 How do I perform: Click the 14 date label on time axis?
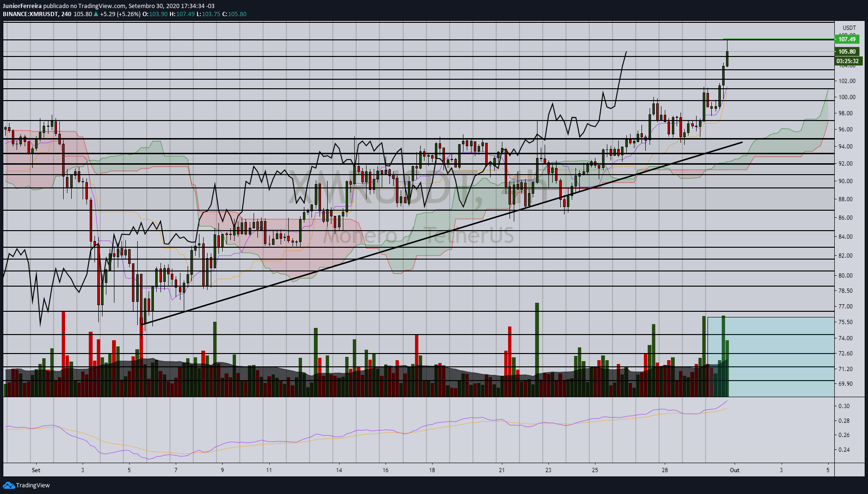(x=339, y=470)
